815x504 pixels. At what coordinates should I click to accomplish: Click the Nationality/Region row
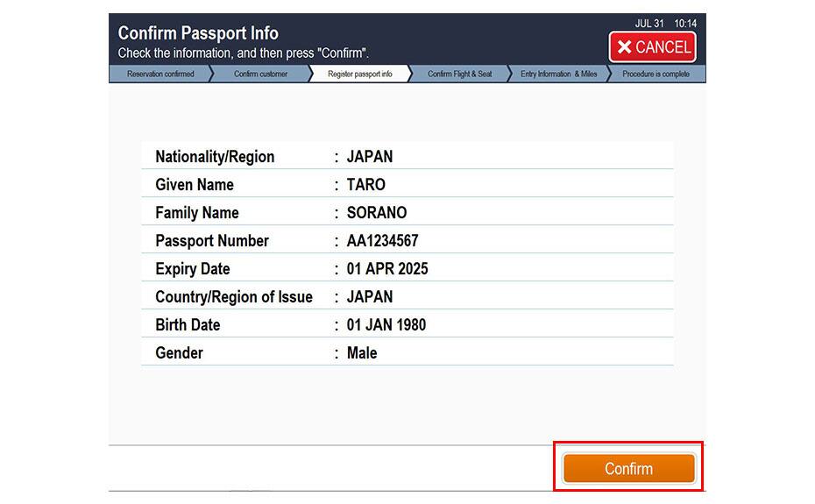coord(407,157)
